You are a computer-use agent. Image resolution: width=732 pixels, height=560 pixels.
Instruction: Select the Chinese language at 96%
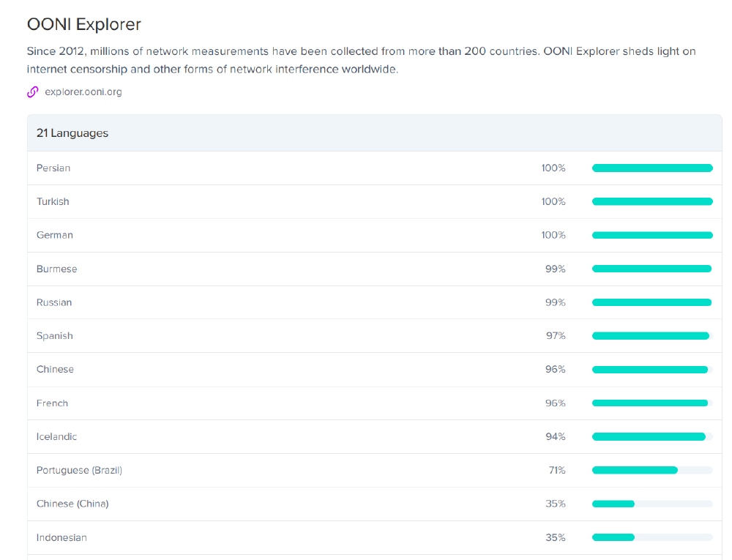tap(55, 370)
